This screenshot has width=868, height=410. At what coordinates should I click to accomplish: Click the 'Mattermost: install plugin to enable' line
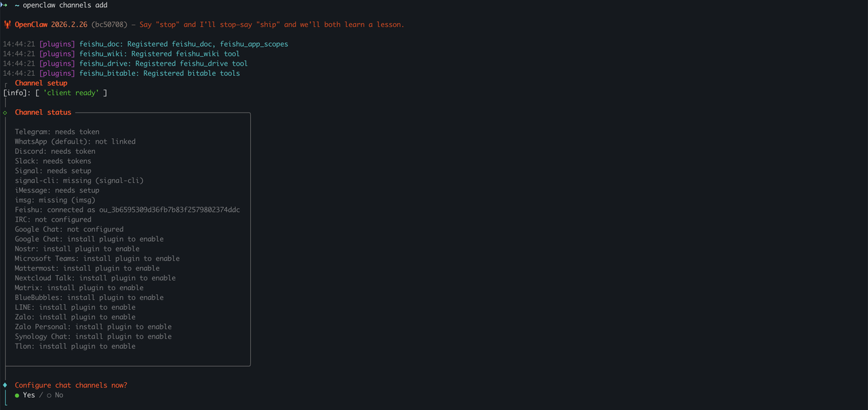(87, 268)
